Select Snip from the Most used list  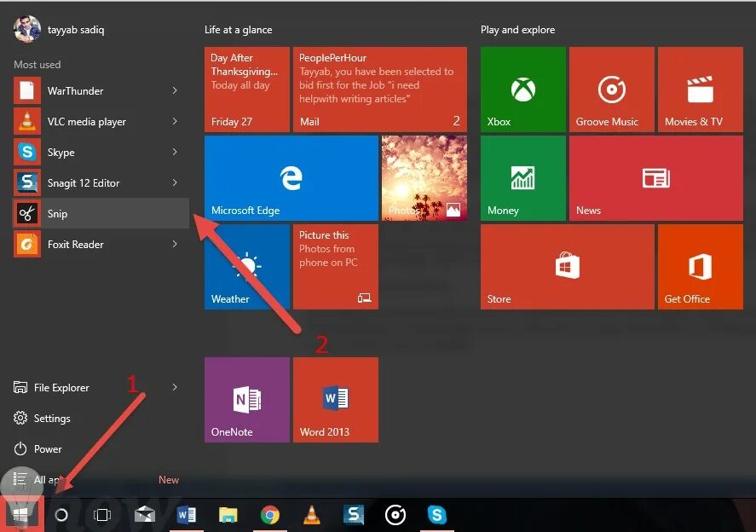tap(101, 213)
